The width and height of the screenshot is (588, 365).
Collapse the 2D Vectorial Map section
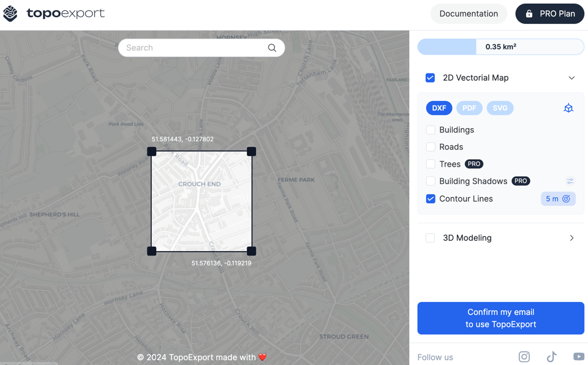pos(571,78)
